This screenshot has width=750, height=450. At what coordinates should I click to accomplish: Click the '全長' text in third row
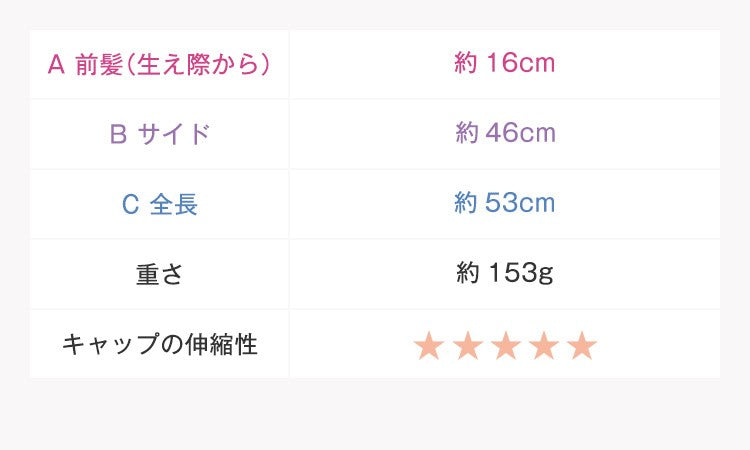coord(174,204)
